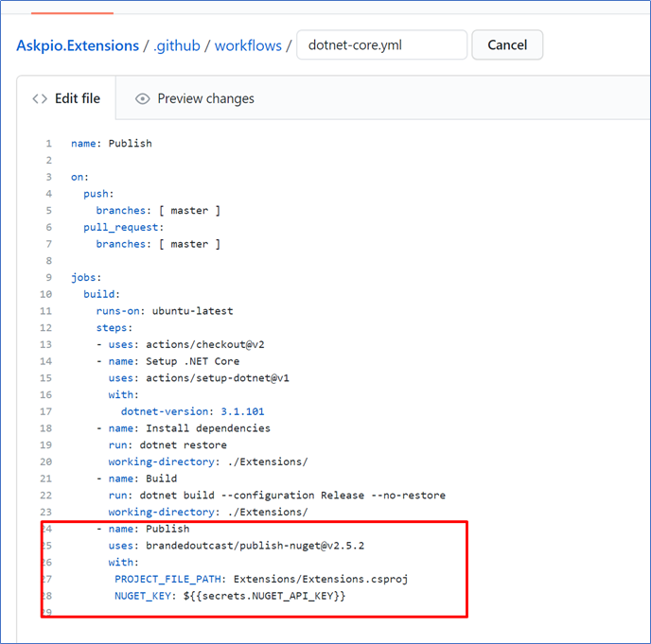Click the eye icon for Preview changes
The image size is (651, 644).
click(142, 98)
